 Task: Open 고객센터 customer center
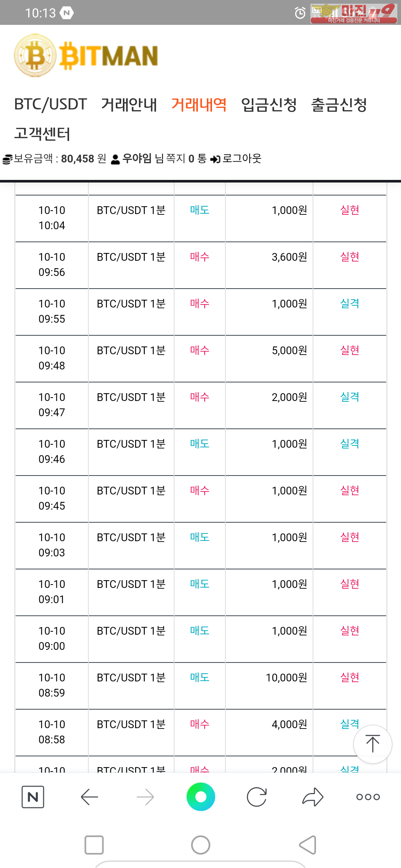click(42, 133)
